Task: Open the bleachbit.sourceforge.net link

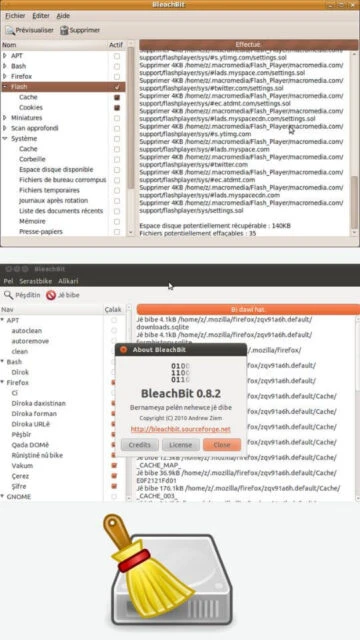Action: [x=180, y=429]
